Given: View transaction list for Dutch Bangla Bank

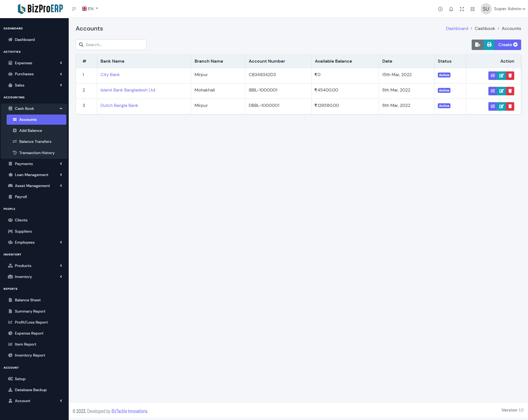Looking at the screenshot, I should point(493,106).
